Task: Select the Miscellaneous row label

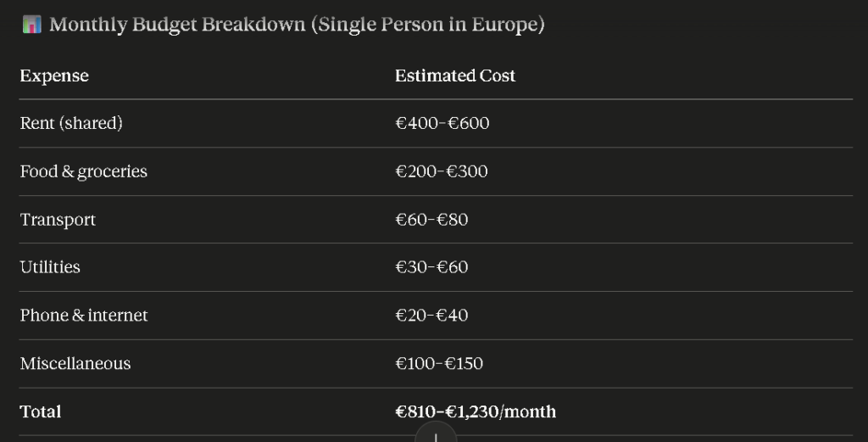Action: (x=75, y=364)
